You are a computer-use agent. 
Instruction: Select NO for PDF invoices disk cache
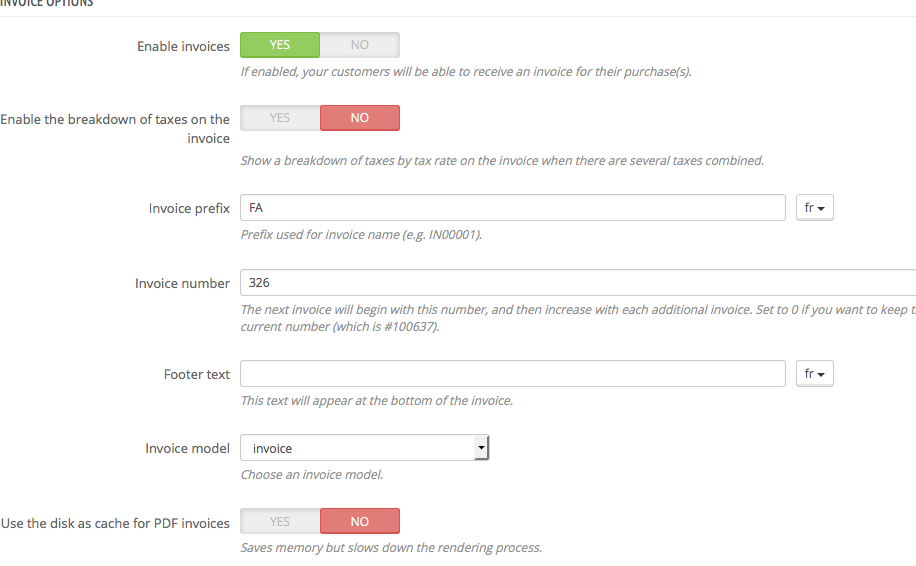coord(360,521)
